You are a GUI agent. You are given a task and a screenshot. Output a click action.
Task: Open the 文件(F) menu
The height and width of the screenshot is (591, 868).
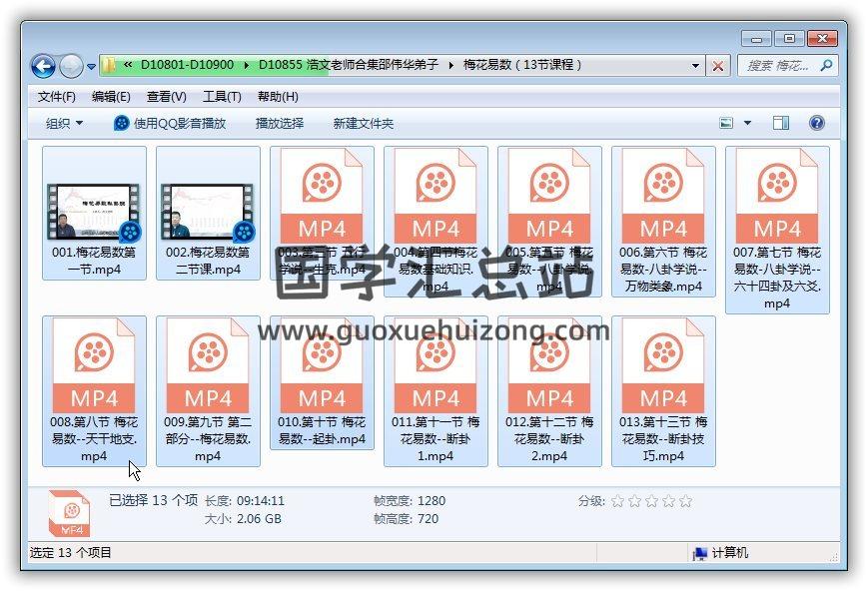tap(56, 97)
